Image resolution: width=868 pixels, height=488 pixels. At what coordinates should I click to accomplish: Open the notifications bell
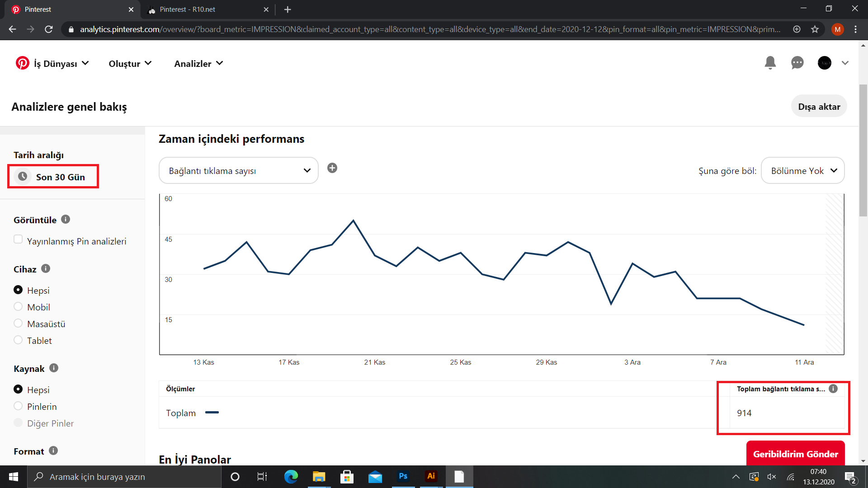click(x=770, y=63)
